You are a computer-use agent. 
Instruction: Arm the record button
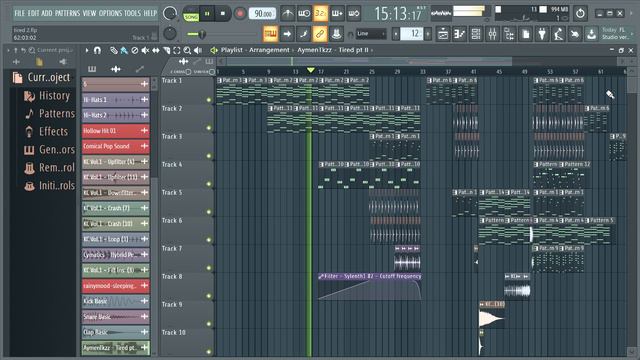coord(240,13)
